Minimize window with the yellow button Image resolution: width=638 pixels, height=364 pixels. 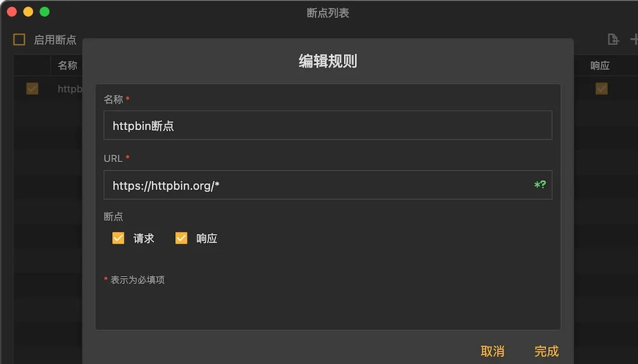[x=28, y=12]
